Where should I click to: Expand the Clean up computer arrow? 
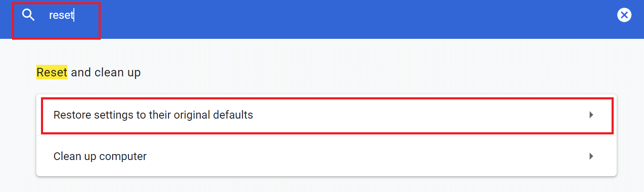[x=591, y=156]
